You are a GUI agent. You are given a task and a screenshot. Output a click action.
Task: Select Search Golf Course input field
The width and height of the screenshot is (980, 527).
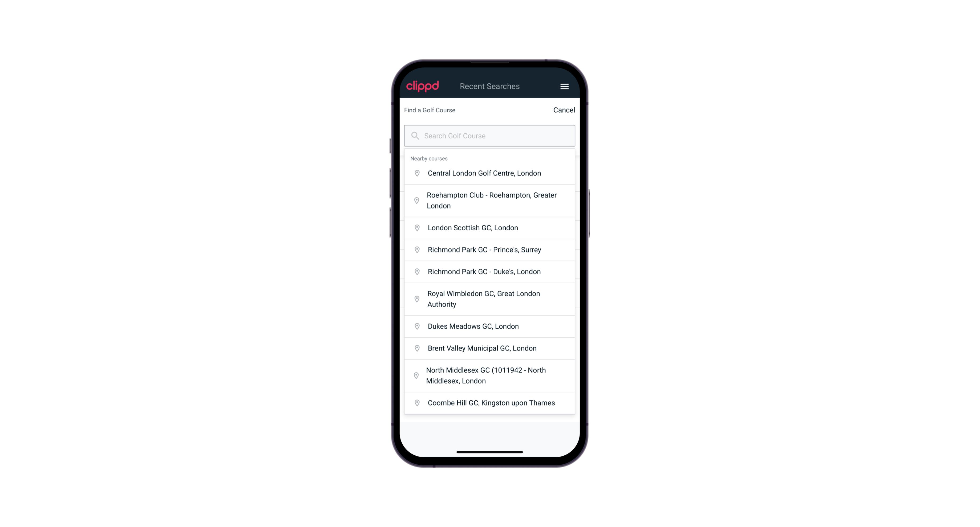point(489,136)
